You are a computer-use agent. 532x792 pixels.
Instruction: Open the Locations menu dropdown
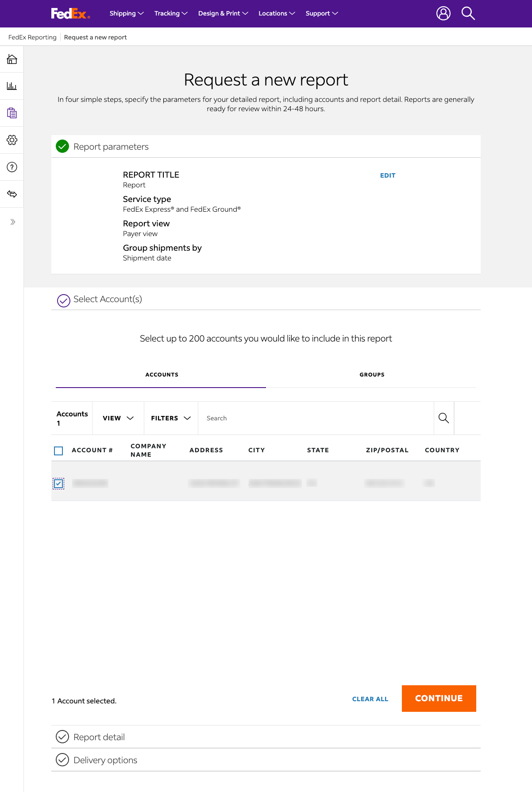[277, 13]
